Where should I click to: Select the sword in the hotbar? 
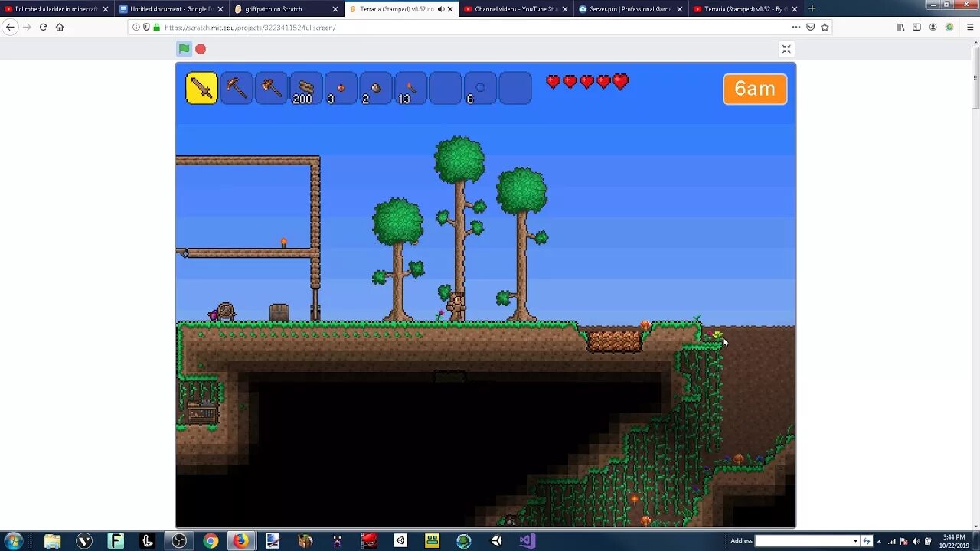[201, 88]
